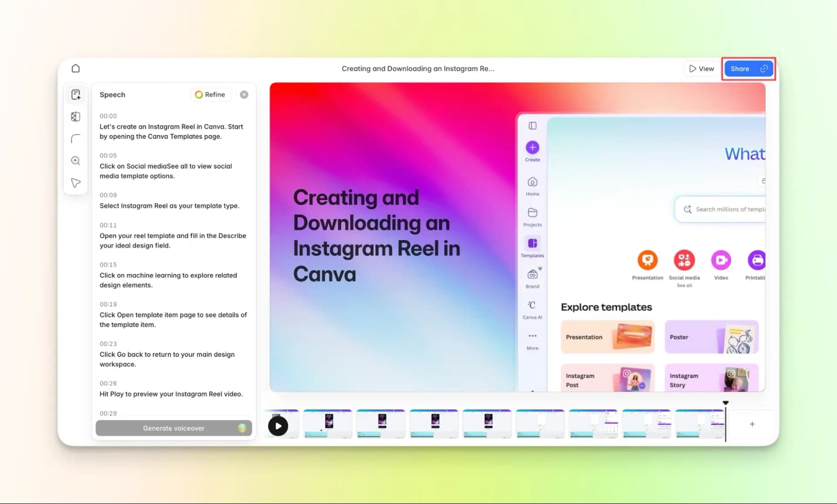The height and width of the screenshot is (504, 837).
Task: Select the rounded corner tool icon
Action: 75,139
